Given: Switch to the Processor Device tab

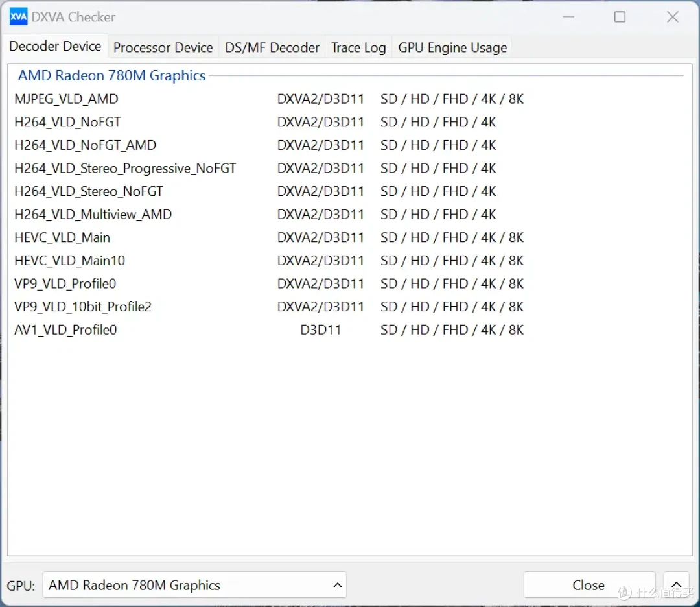Looking at the screenshot, I should click(x=163, y=47).
